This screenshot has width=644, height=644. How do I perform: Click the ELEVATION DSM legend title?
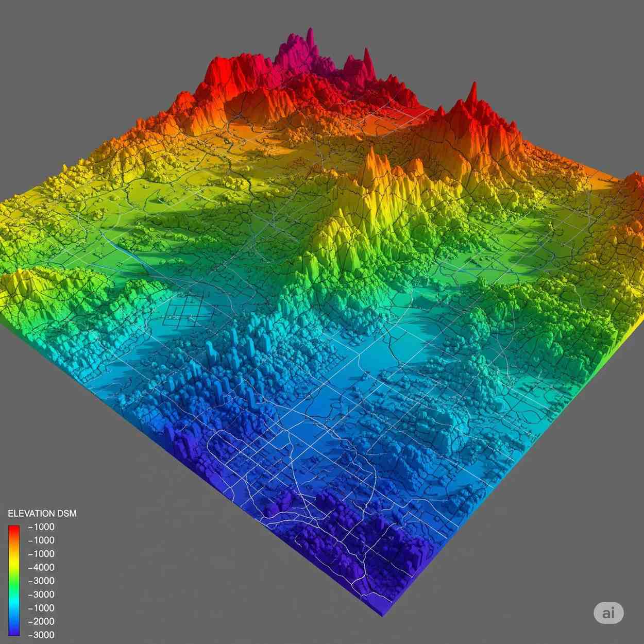(42, 513)
